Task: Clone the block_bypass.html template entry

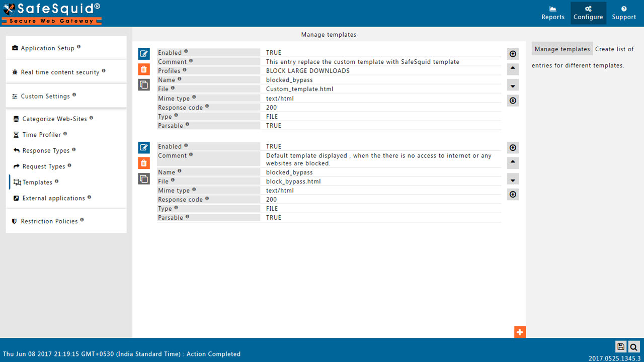Action: point(144,178)
